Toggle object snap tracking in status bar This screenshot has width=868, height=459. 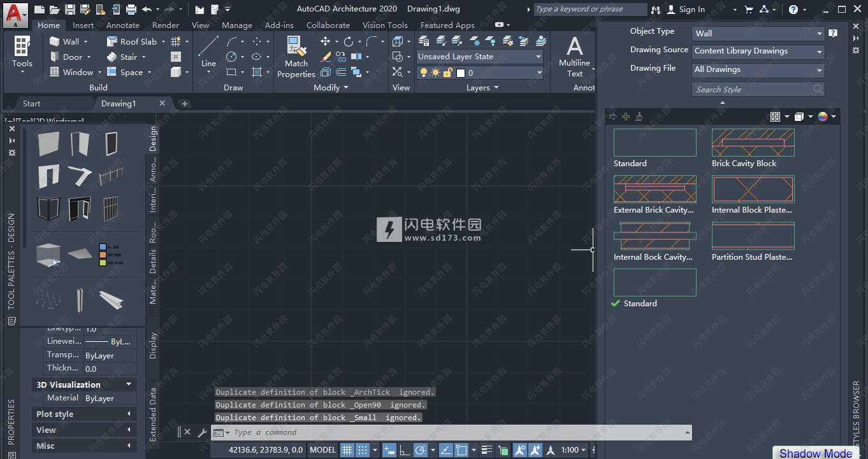[x=447, y=450]
